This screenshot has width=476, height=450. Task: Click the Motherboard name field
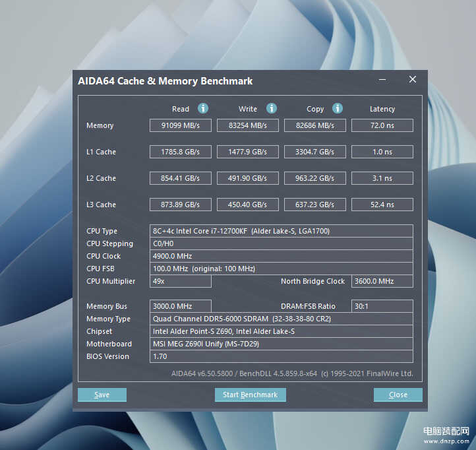pos(282,344)
